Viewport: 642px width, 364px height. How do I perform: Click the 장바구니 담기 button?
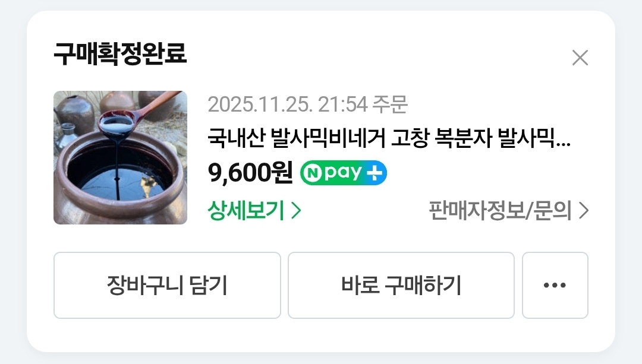tap(167, 285)
